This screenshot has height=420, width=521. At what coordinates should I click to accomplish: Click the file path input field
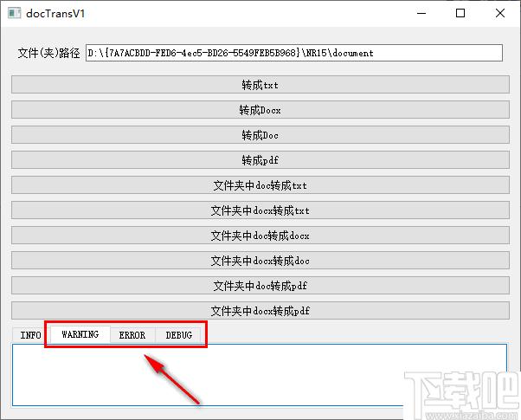pyautogui.click(x=294, y=53)
